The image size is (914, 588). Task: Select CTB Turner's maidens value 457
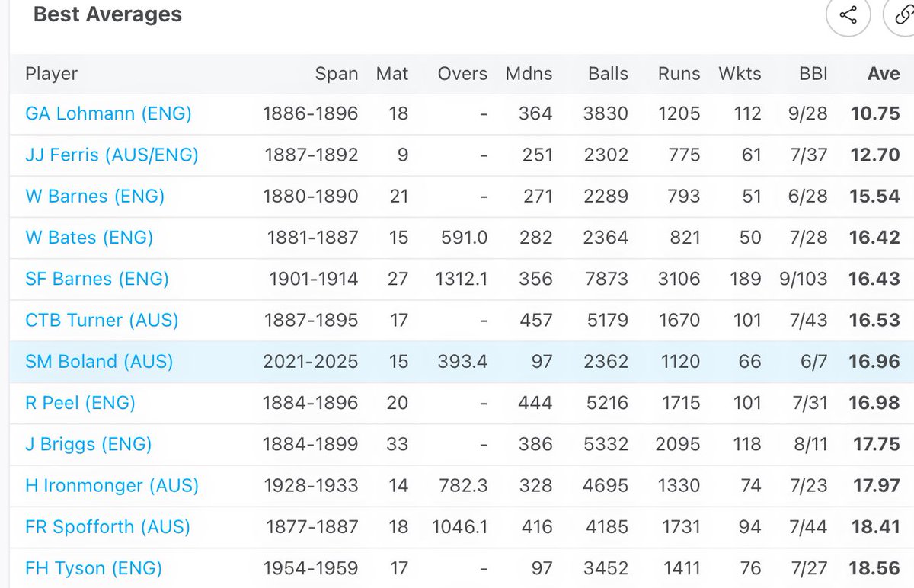click(537, 320)
